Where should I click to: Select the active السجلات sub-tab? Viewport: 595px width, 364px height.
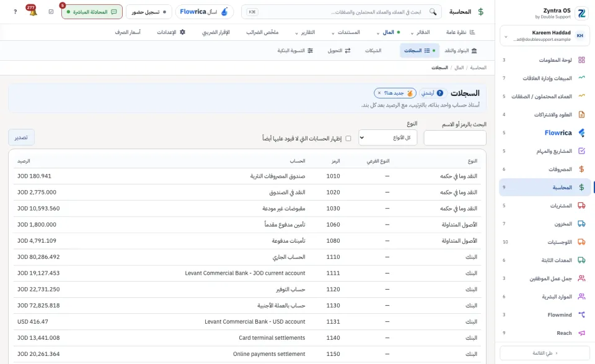[420, 50]
